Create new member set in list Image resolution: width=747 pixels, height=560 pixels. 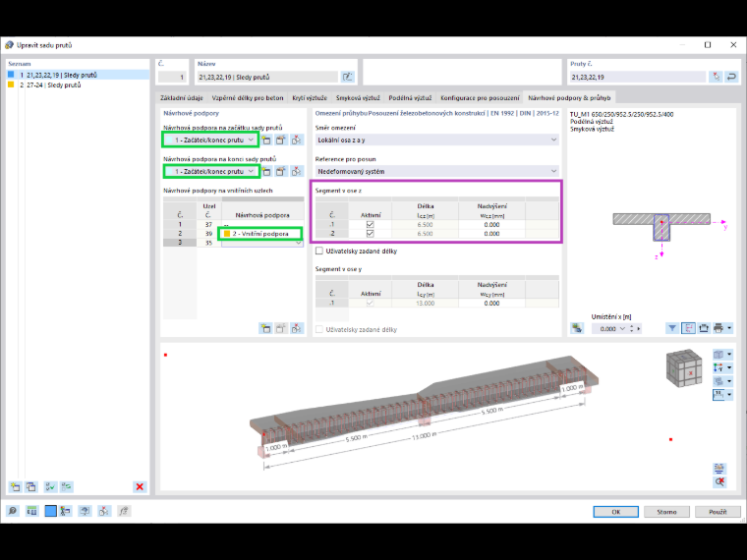pyautogui.click(x=16, y=486)
